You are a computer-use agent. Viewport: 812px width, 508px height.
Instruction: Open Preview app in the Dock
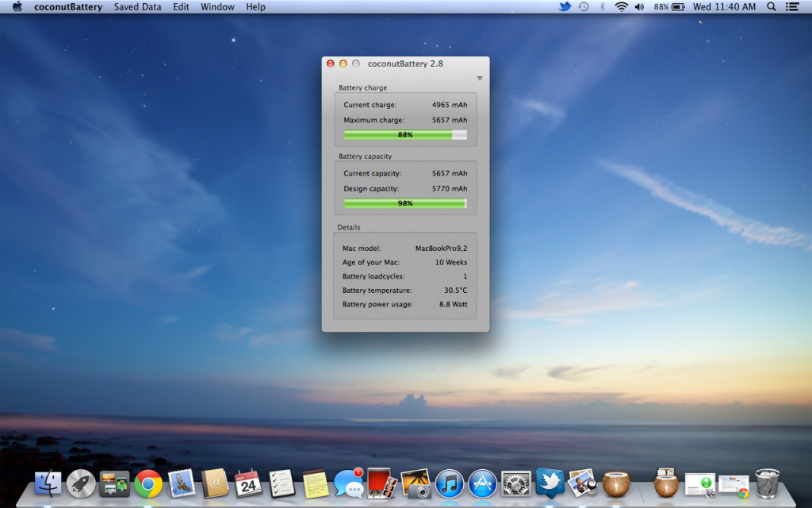(583, 483)
